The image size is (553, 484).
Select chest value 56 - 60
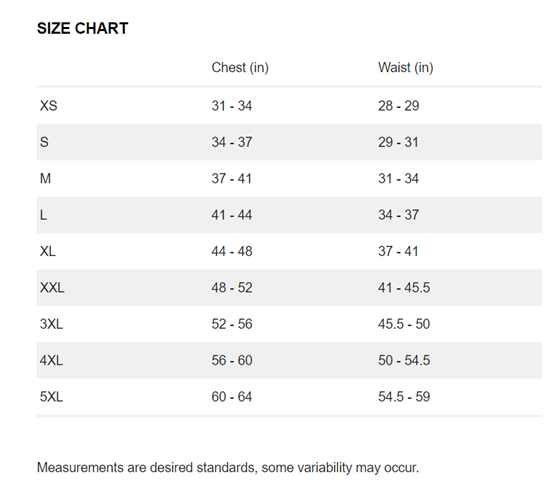(232, 360)
